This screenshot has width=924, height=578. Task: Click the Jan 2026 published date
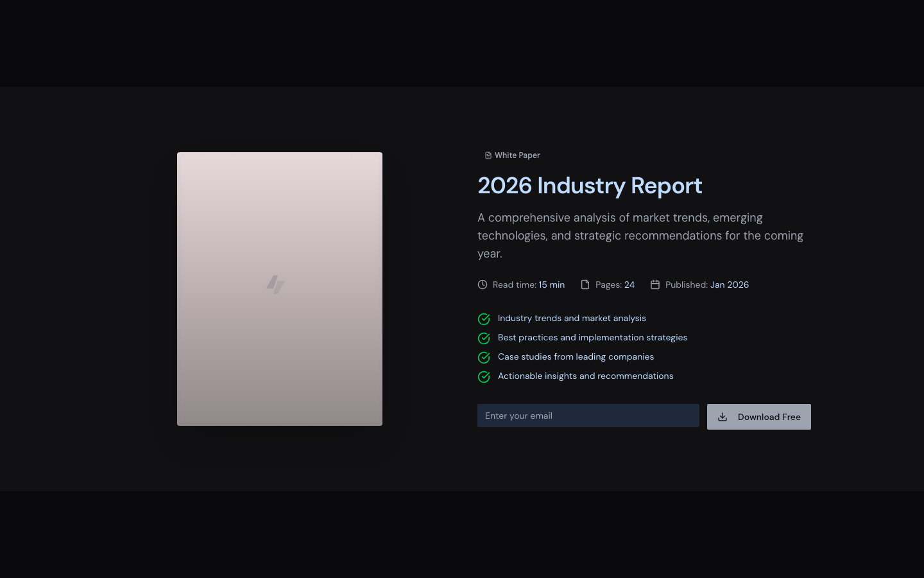click(x=729, y=285)
